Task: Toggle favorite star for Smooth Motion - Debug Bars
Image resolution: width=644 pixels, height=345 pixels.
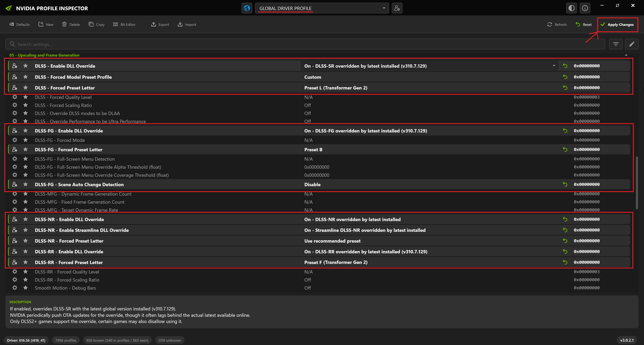Action: click(25, 288)
